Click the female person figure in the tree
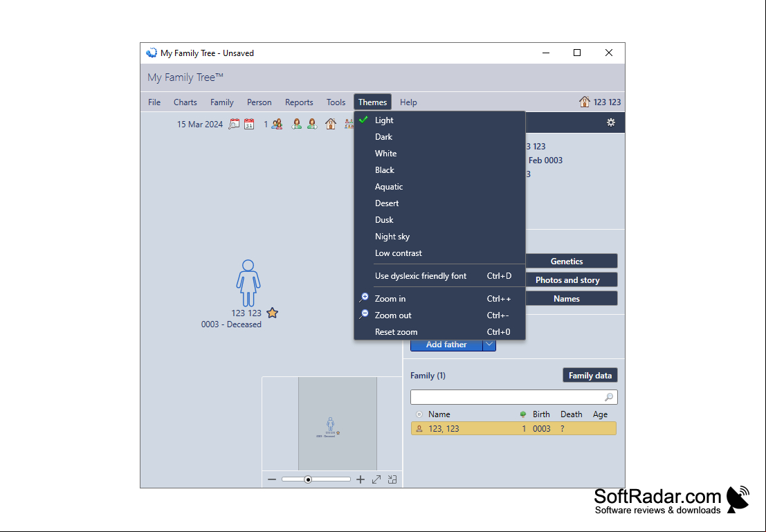 [248, 283]
